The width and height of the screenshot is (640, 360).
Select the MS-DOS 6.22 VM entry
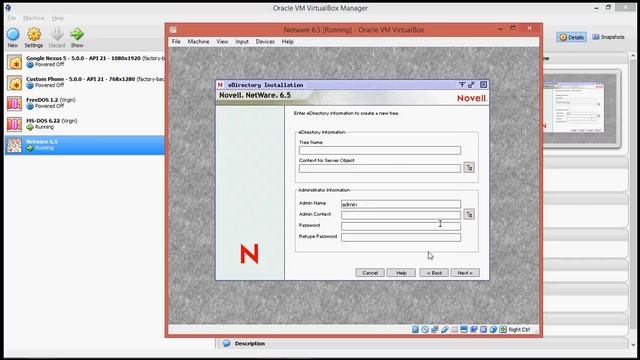coord(85,124)
